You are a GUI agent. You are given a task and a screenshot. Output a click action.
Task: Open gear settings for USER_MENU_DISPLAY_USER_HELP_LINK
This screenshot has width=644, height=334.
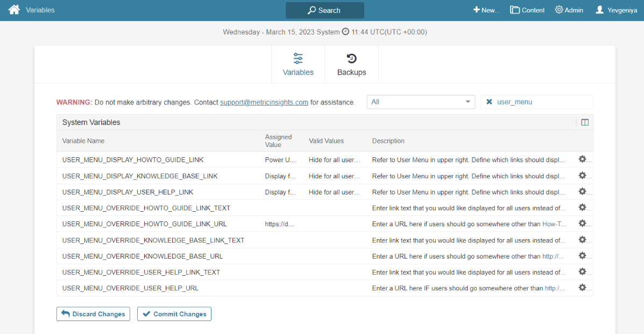click(582, 192)
